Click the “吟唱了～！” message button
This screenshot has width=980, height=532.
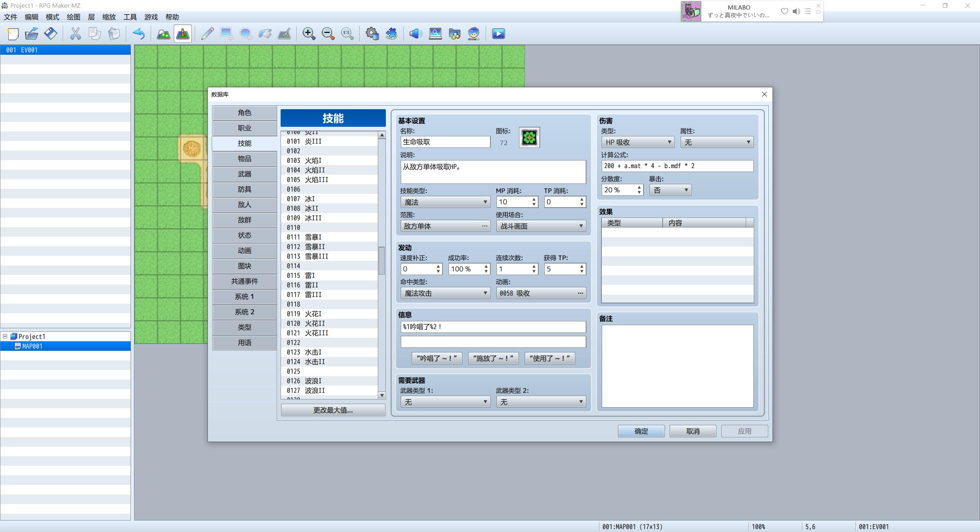point(437,358)
